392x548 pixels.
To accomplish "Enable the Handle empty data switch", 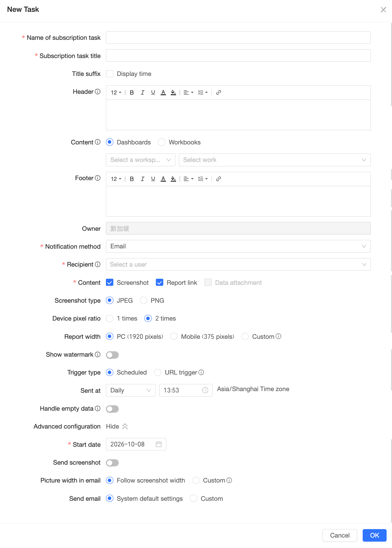I will [x=112, y=409].
